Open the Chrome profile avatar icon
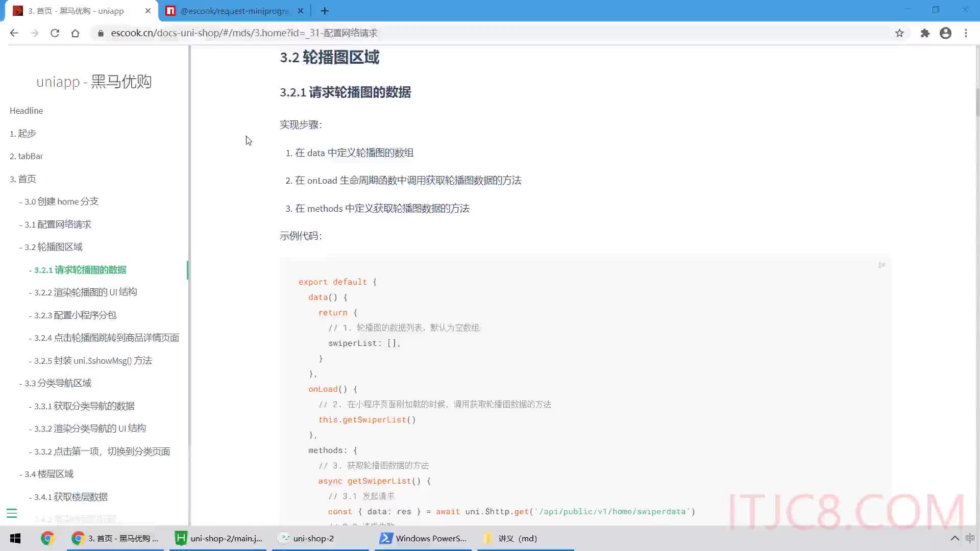The height and width of the screenshot is (551, 980). pyautogui.click(x=945, y=33)
